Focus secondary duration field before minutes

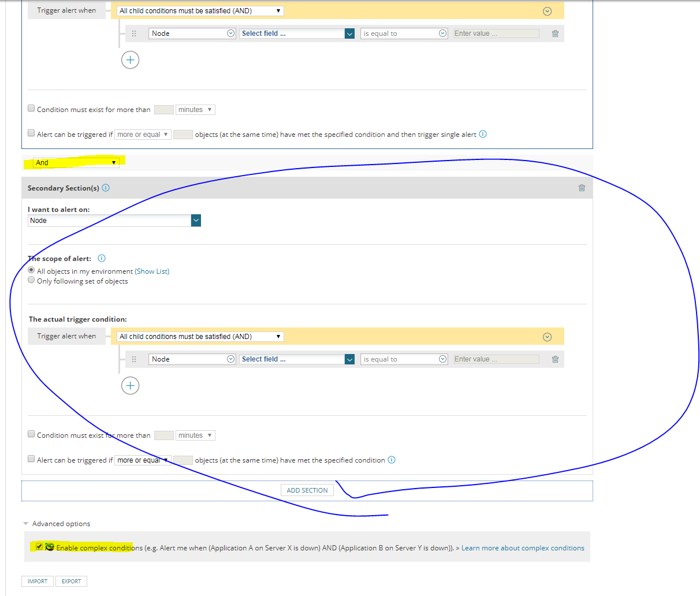(164, 435)
